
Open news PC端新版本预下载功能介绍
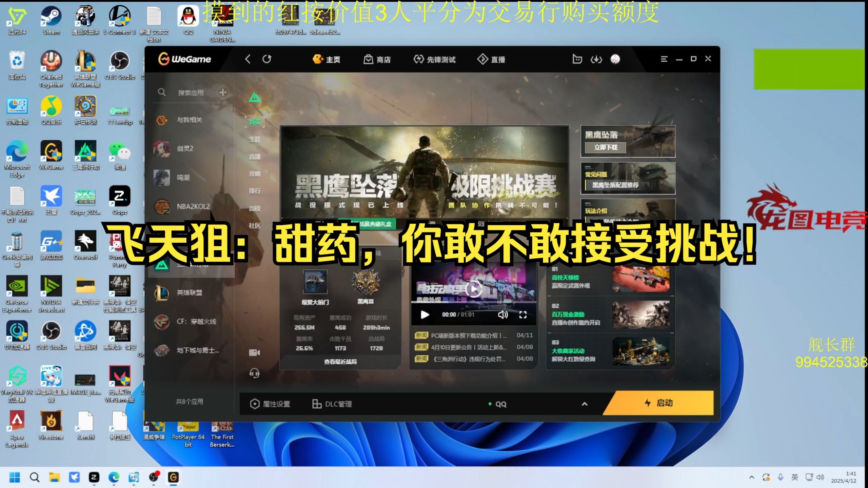pyautogui.click(x=469, y=336)
